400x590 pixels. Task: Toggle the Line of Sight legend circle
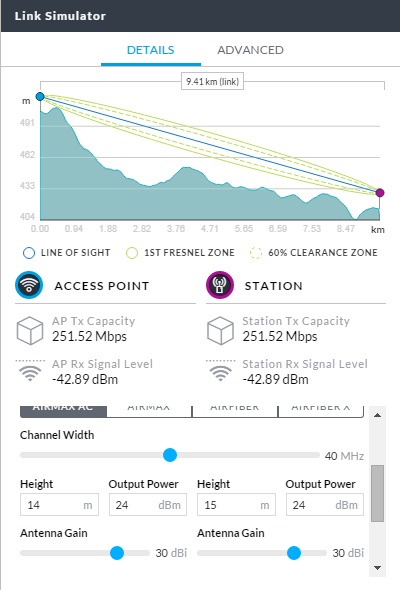pos(29,253)
